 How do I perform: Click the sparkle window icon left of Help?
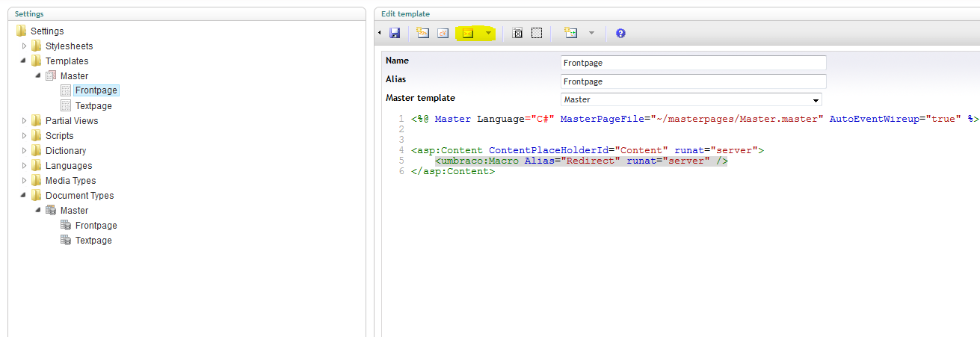click(x=571, y=33)
